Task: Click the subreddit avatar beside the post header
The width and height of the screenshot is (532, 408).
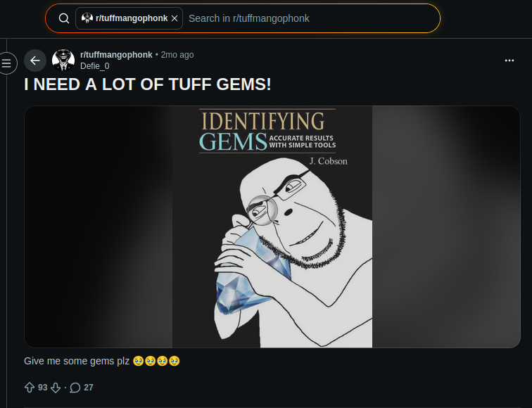Action: pyautogui.click(x=63, y=60)
